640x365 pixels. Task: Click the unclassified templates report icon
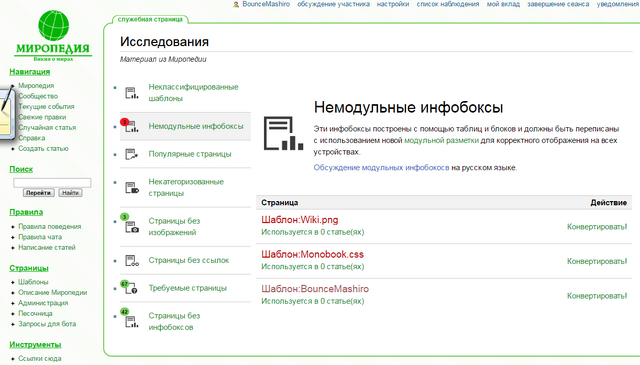tap(131, 93)
